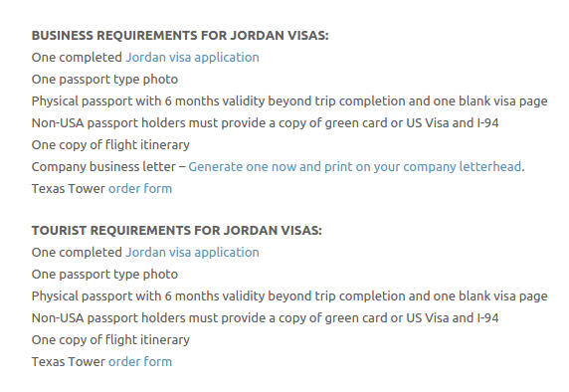Viewport: 569px width, 392px height.
Task: Open Jordan visa application link under Tourist requirements
Action: pos(192,253)
